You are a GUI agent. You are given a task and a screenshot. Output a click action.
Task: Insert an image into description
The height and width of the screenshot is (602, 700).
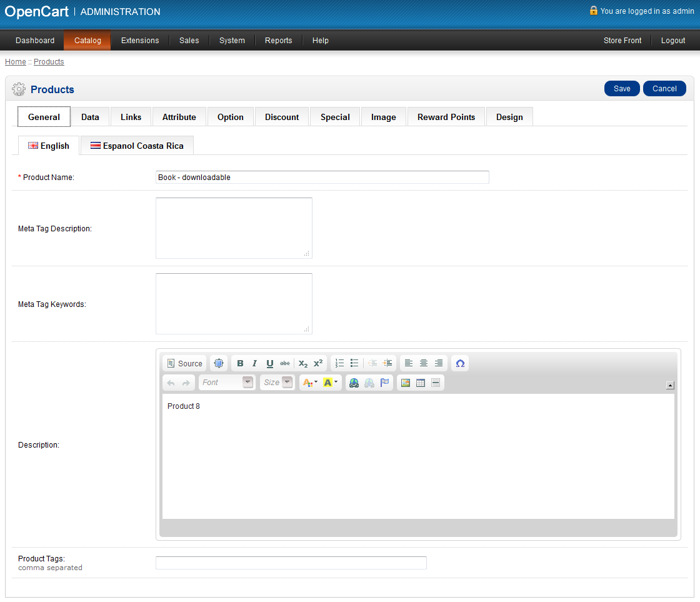tap(406, 383)
